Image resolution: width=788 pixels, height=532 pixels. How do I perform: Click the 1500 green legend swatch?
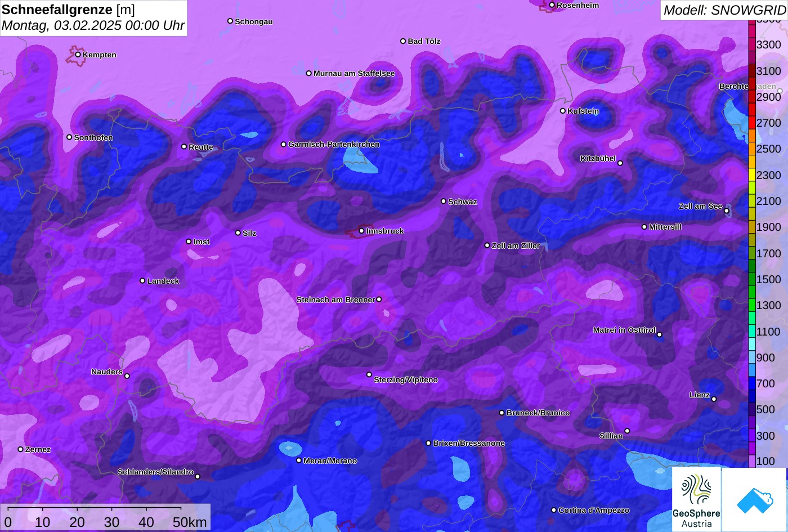point(752,279)
